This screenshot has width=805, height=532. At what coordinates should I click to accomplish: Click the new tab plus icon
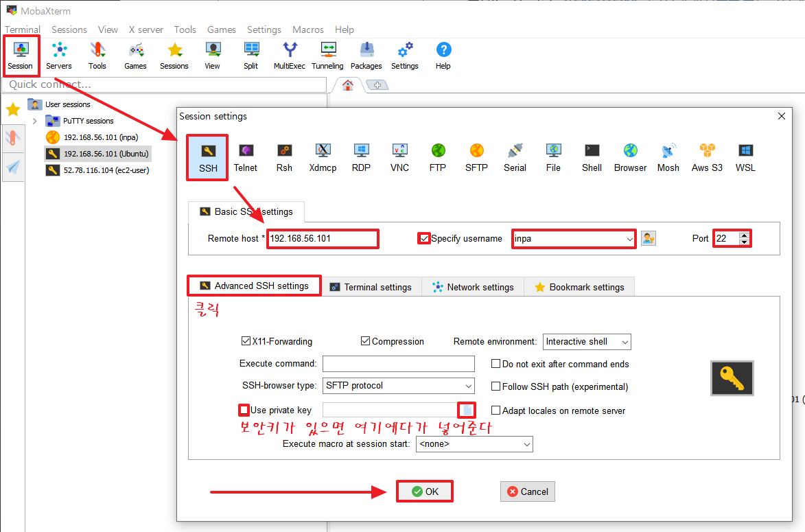coord(377,85)
